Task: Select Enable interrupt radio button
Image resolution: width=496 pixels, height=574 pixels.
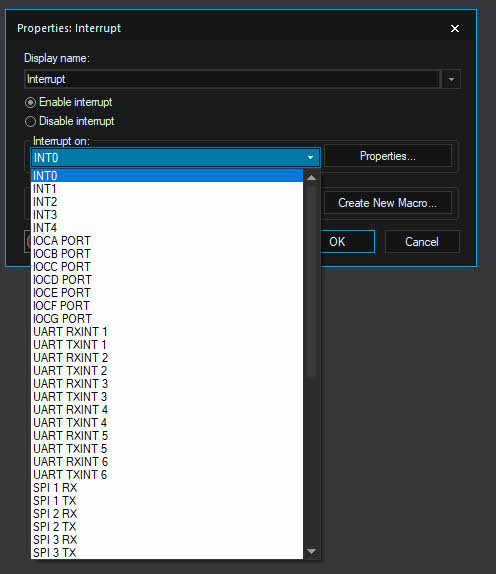Action: click(30, 102)
